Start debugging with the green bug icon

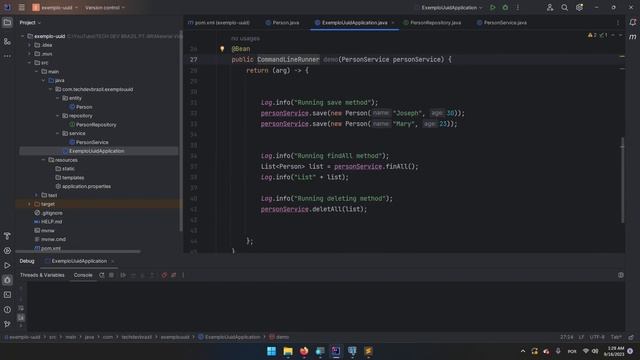point(505,7)
